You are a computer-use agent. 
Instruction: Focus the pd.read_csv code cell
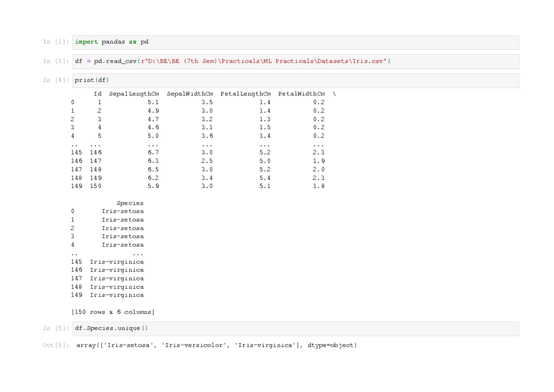pyautogui.click(x=296, y=61)
